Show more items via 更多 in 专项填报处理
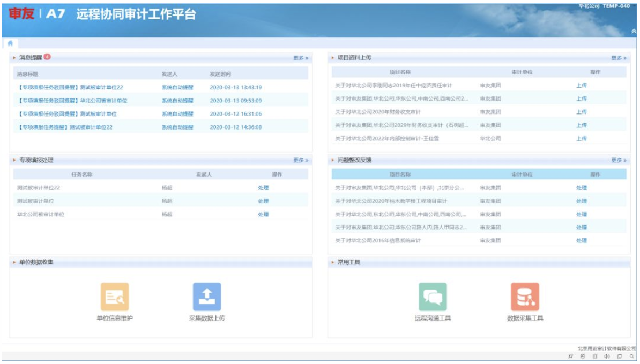Image resolution: width=640 pixels, height=364 pixels. (301, 160)
